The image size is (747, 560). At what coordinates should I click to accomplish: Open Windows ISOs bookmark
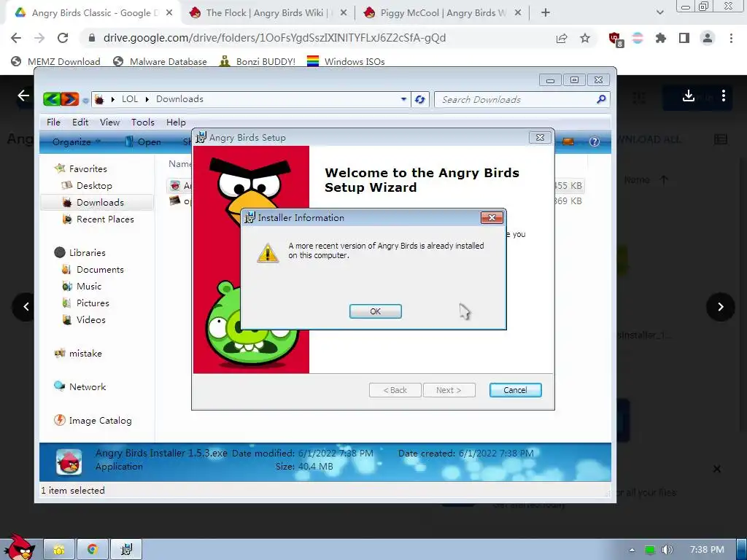346,61
